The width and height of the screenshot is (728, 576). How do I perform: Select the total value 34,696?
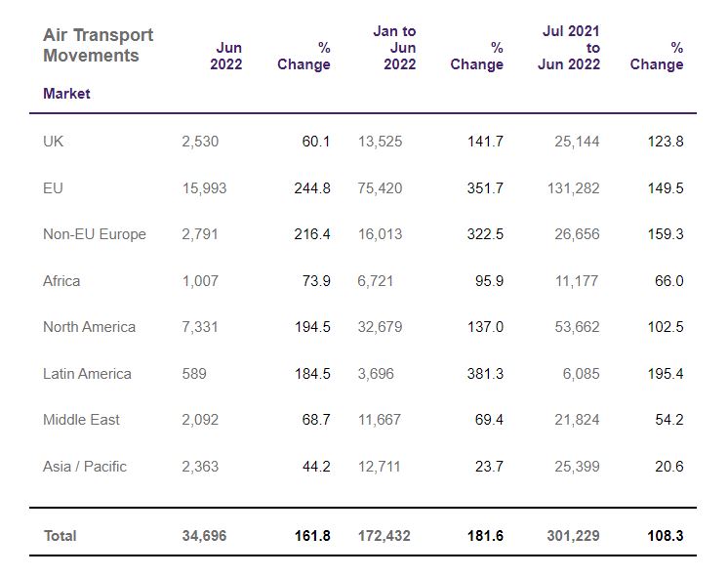tap(204, 536)
